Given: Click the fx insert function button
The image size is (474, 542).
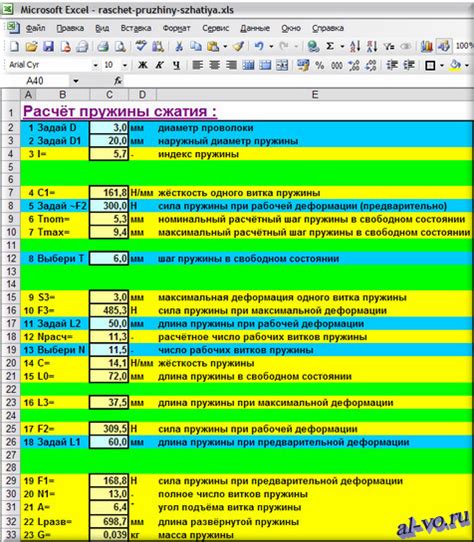Looking at the screenshot, I should 118,81.
